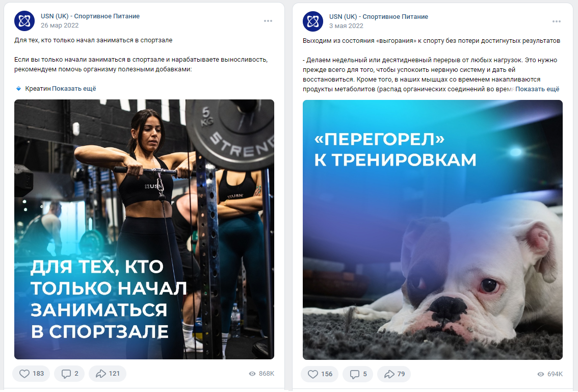Click the 694K views counter
Image resolution: width=578 pixels, height=392 pixels.
[x=550, y=374]
